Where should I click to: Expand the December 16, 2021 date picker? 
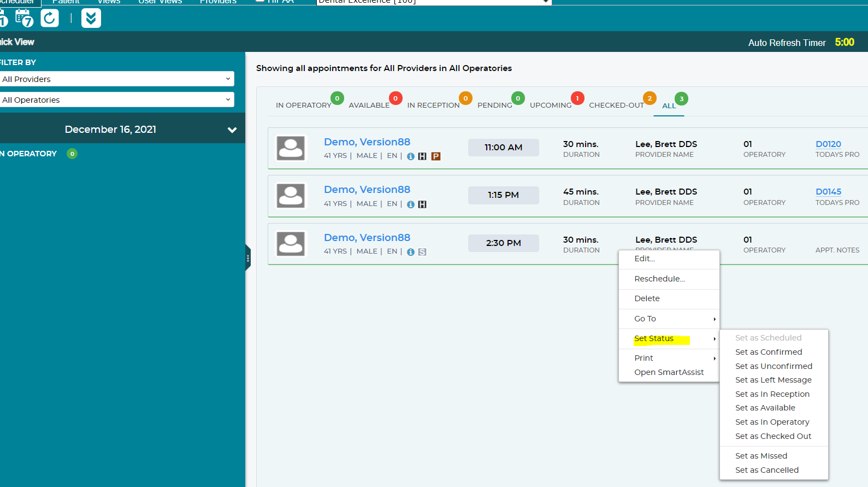(x=232, y=130)
